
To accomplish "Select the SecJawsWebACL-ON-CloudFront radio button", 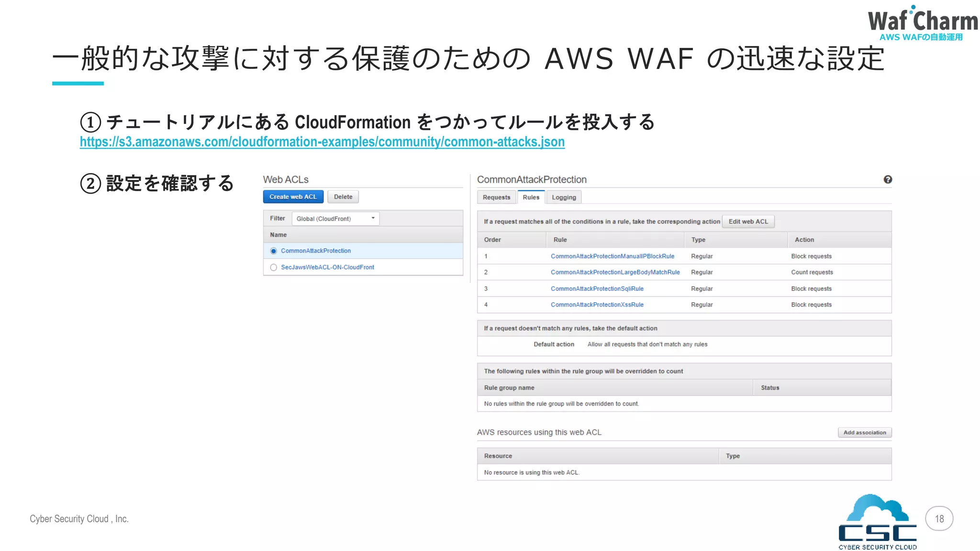I will pos(274,267).
